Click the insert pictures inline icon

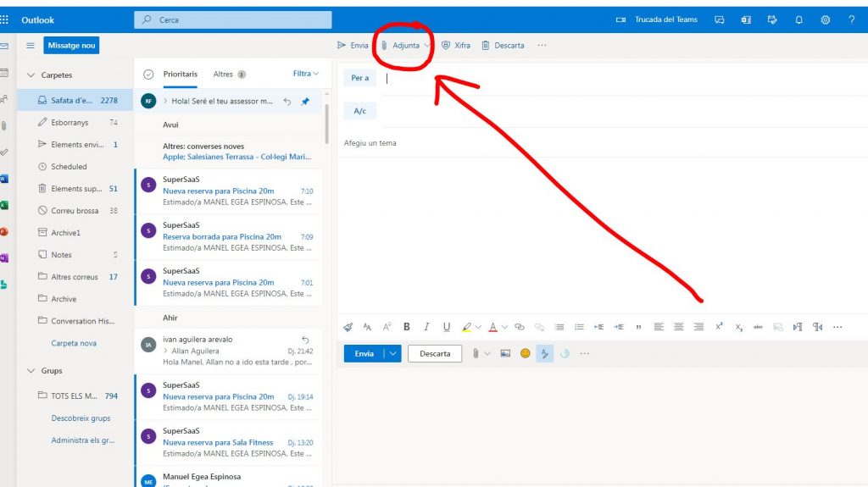coord(505,353)
